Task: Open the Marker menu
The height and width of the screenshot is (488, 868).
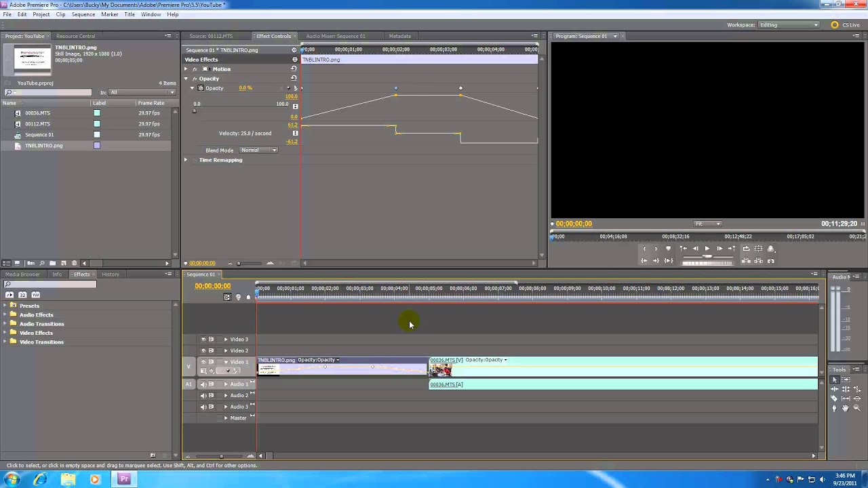Action: [x=109, y=14]
